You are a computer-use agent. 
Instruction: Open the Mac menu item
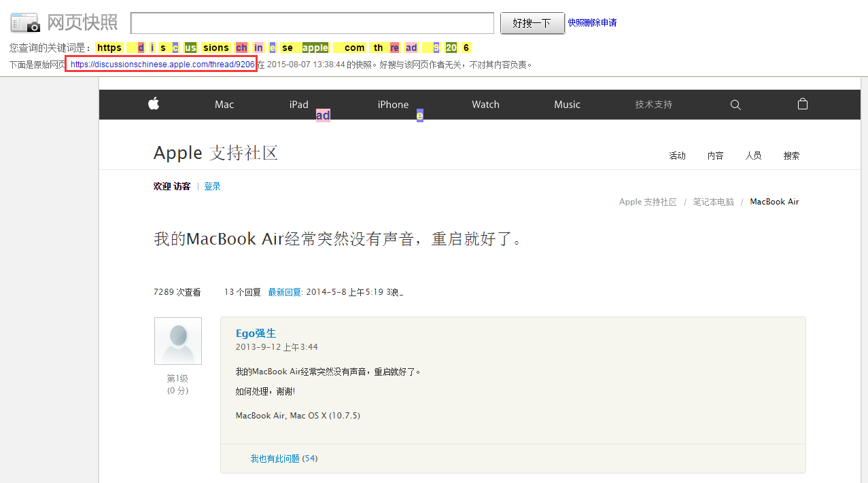[224, 105]
